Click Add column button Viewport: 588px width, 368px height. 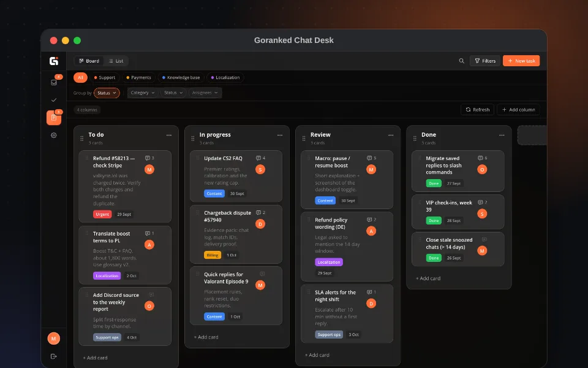[518, 110]
